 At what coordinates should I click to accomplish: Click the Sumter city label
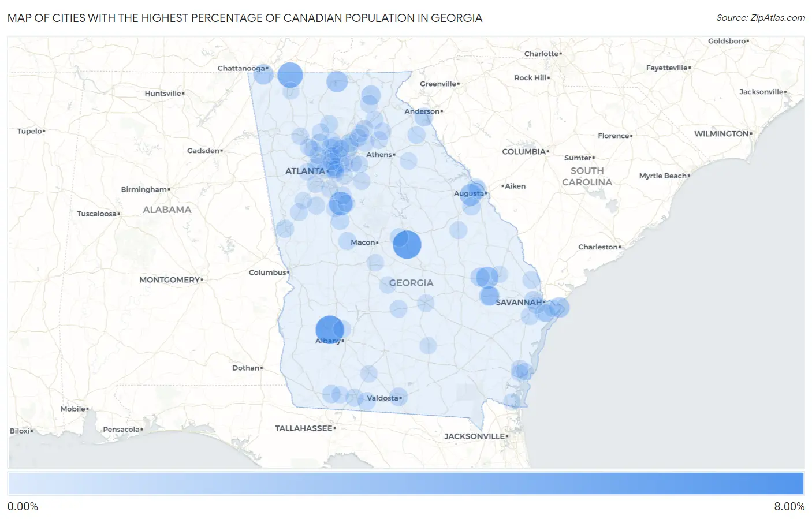[578, 158]
